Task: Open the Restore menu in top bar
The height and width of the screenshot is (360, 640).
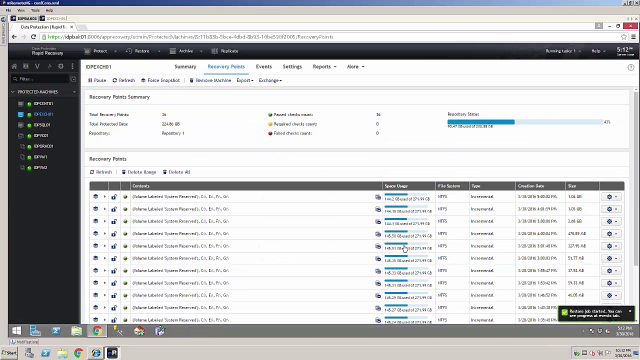Action: (138, 51)
